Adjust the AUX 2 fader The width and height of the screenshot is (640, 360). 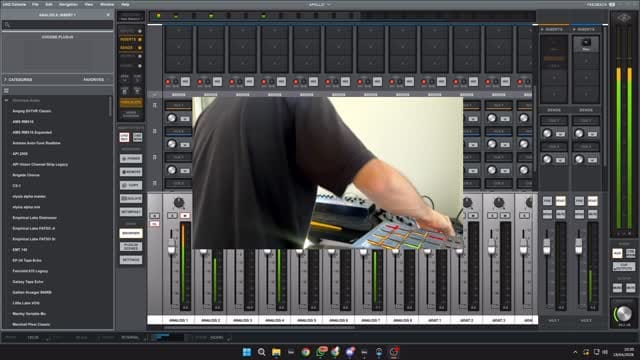578,246
